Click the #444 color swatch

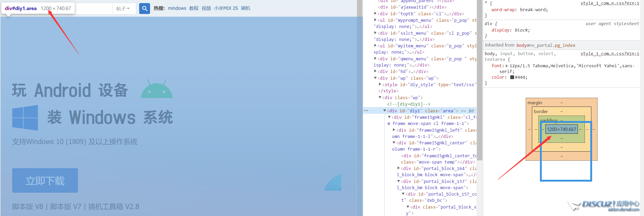pyautogui.click(x=512, y=77)
